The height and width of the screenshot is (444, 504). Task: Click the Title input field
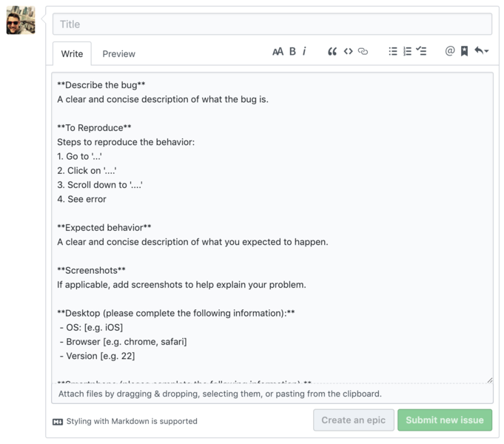[x=272, y=24]
